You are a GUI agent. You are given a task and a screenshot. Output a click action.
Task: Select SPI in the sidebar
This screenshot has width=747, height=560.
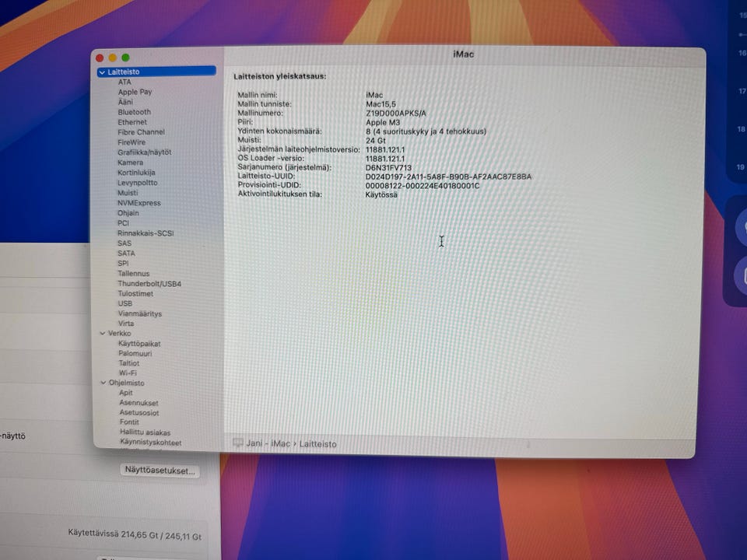pos(123,264)
